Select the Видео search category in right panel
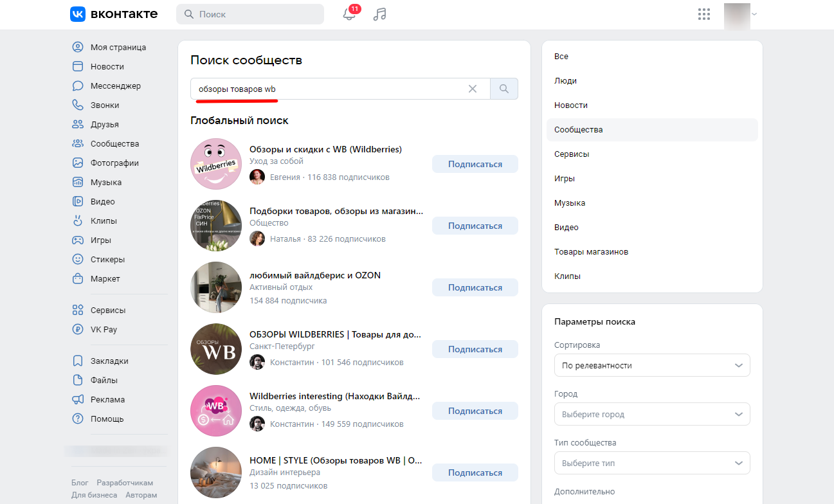Viewport: 834px width, 504px height. tap(652, 228)
